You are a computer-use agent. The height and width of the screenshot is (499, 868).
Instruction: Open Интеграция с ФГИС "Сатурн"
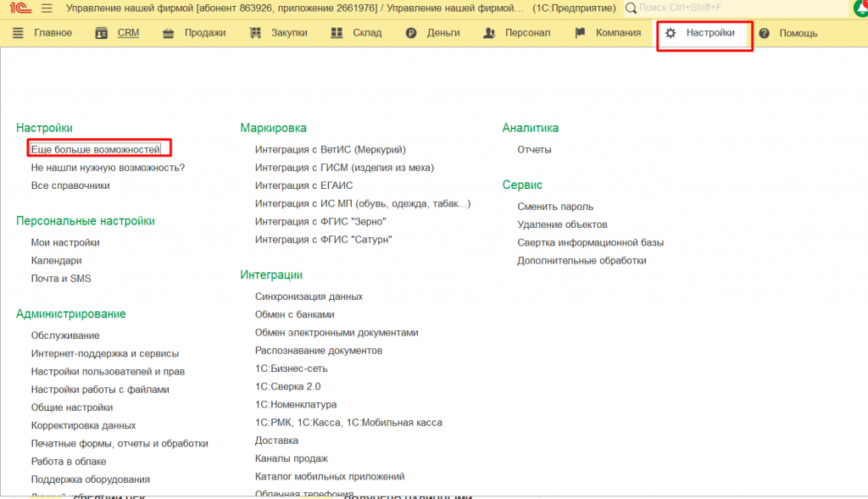click(323, 240)
